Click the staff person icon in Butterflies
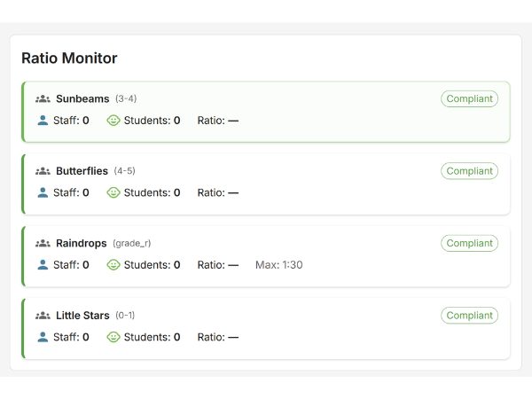 coord(43,192)
